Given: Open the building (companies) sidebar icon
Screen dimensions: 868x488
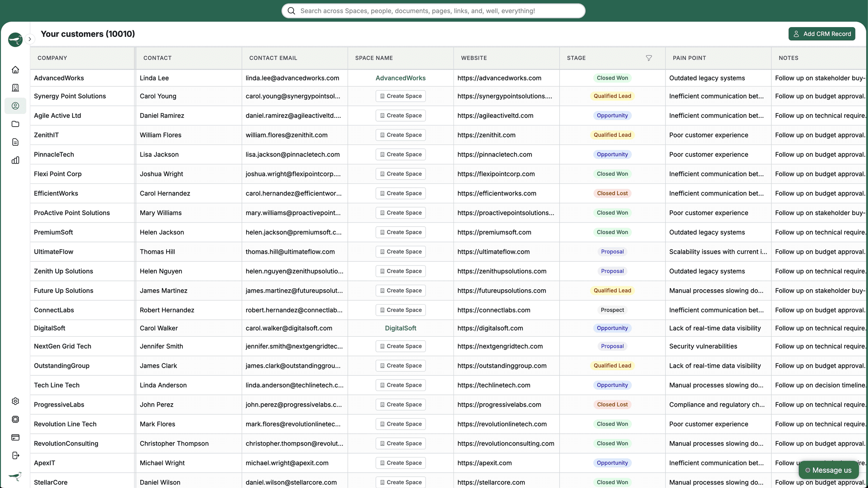Looking at the screenshot, I should [x=15, y=88].
